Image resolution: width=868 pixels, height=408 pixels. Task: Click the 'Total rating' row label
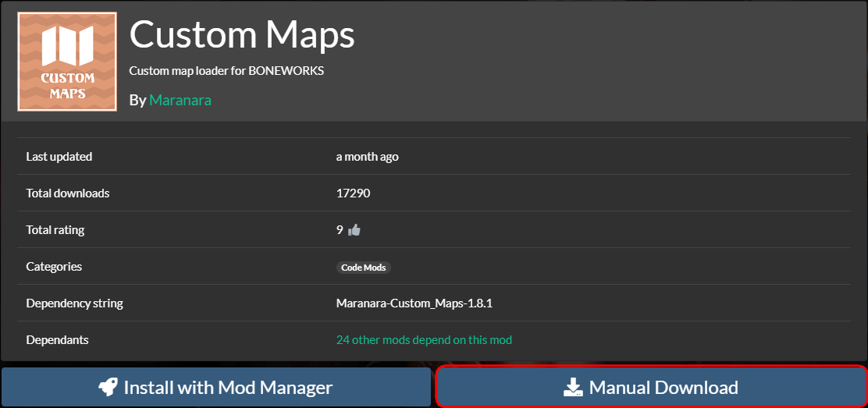[x=55, y=229]
